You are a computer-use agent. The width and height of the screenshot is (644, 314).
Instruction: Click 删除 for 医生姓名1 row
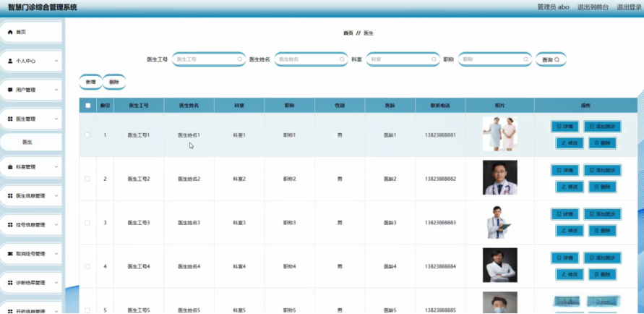603,143
